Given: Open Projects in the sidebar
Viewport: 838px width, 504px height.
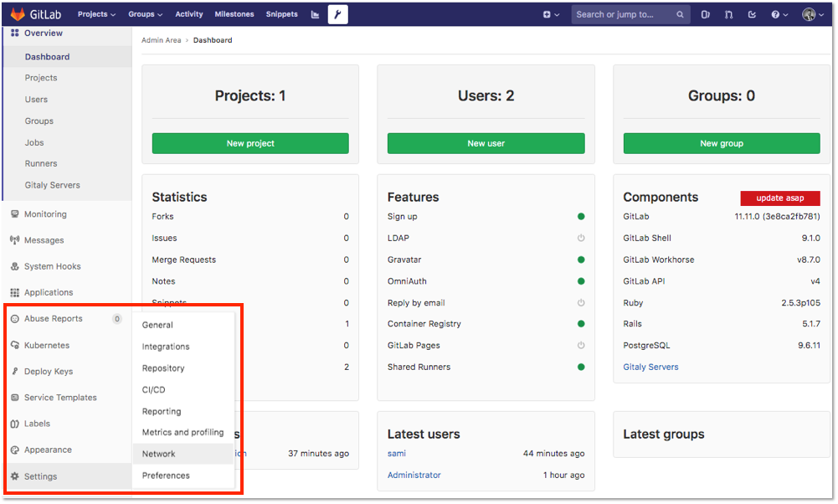Looking at the screenshot, I should click(41, 78).
